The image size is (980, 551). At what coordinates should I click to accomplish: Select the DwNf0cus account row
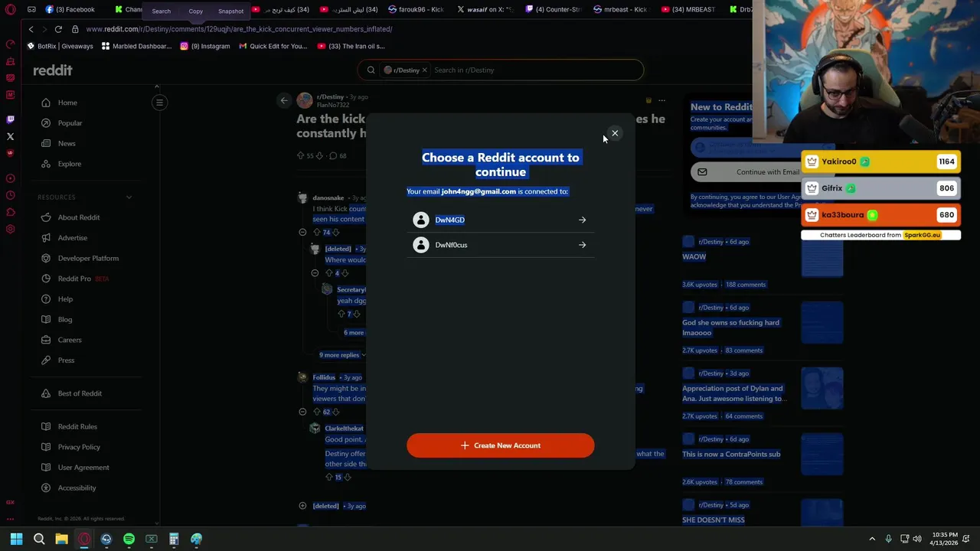pos(500,245)
